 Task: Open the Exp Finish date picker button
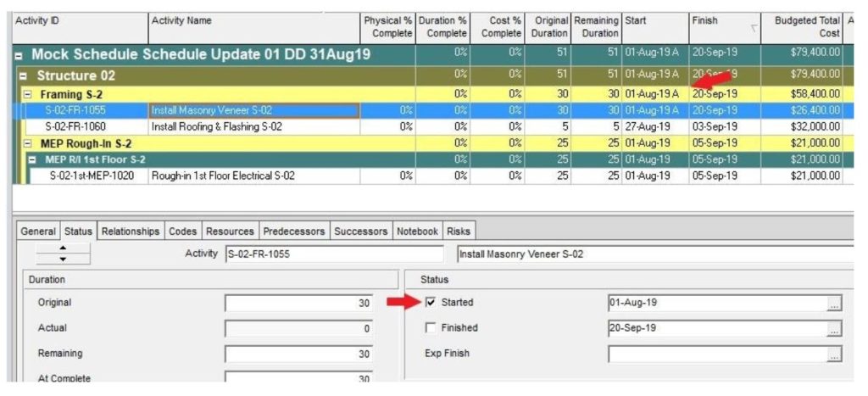tap(834, 354)
